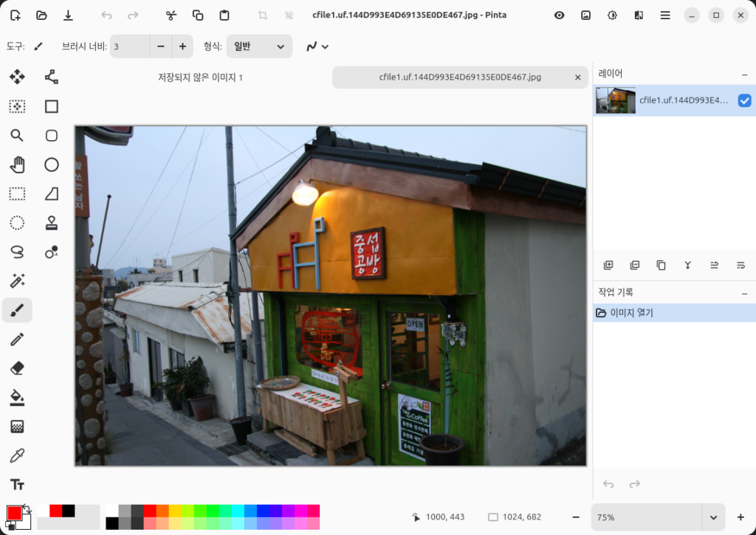Increase the brush width with plus button
Screen dimensions: 756x535
click(x=182, y=46)
